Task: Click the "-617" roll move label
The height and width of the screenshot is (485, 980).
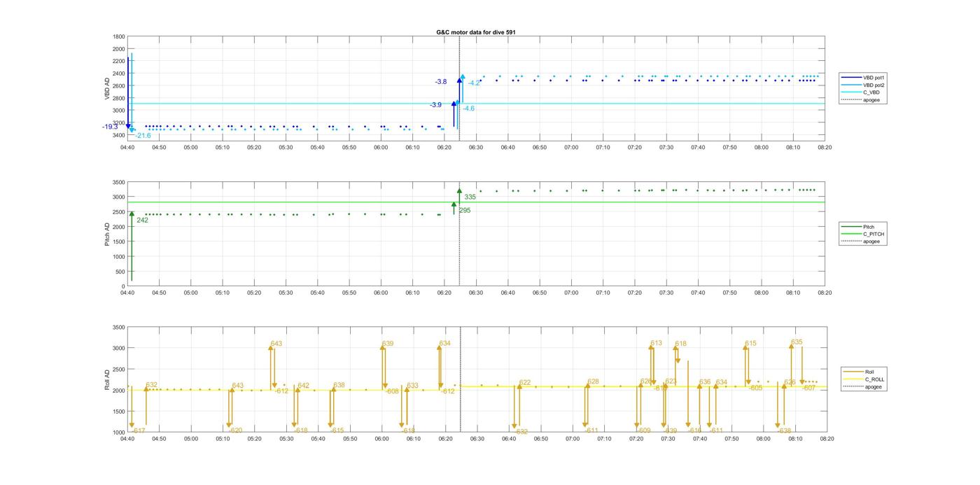Action: (139, 431)
